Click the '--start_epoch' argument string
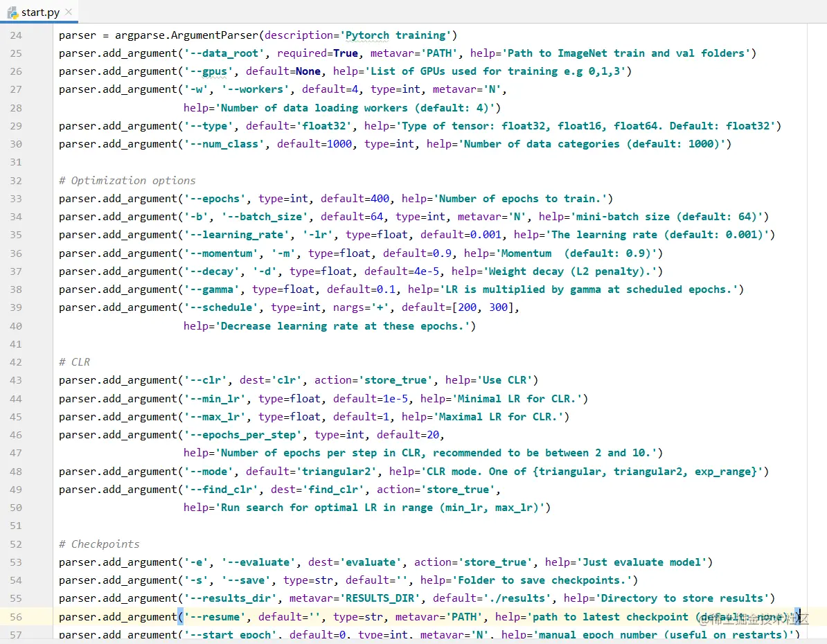827x644 pixels. (x=231, y=634)
